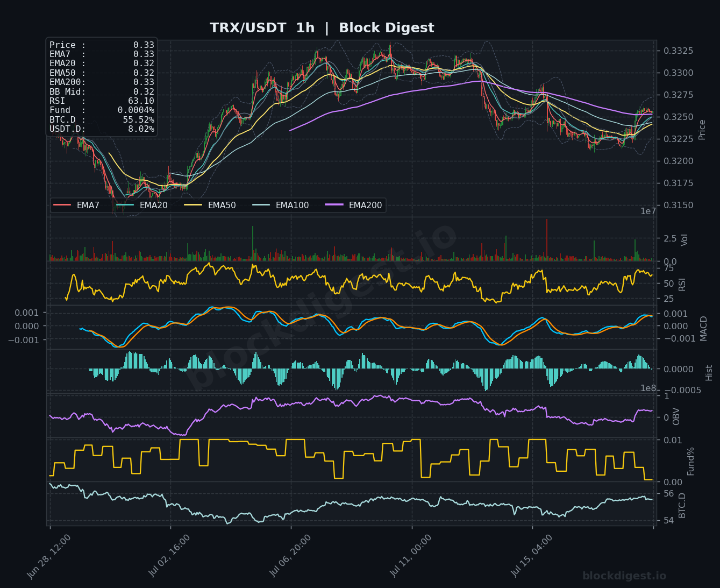The width and height of the screenshot is (720, 588).
Task: Click the MACD axis title
Action: point(703,328)
